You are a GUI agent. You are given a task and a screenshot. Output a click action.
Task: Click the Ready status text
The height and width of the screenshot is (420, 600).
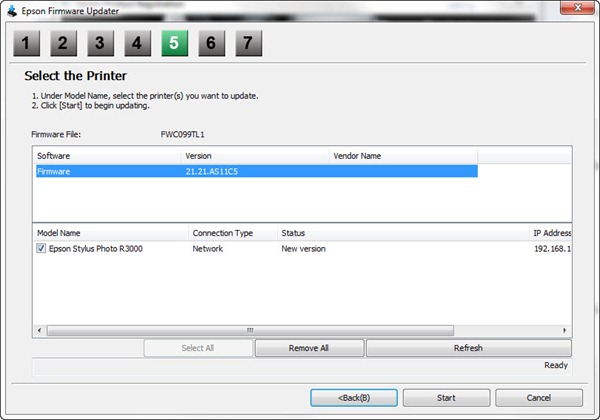click(x=556, y=365)
